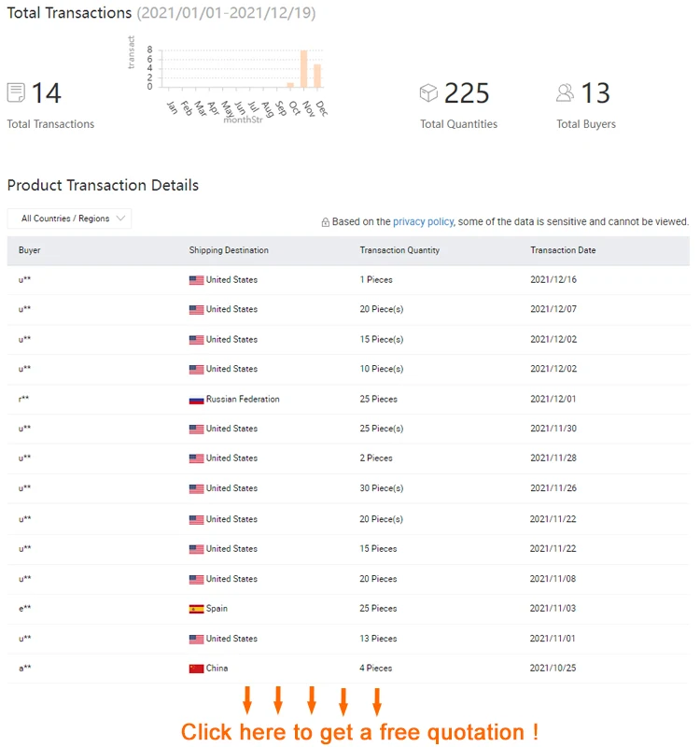Click the US flag in 2021/12/16 row
Image resolution: width=700 pixels, height=747 pixels.
pos(196,280)
